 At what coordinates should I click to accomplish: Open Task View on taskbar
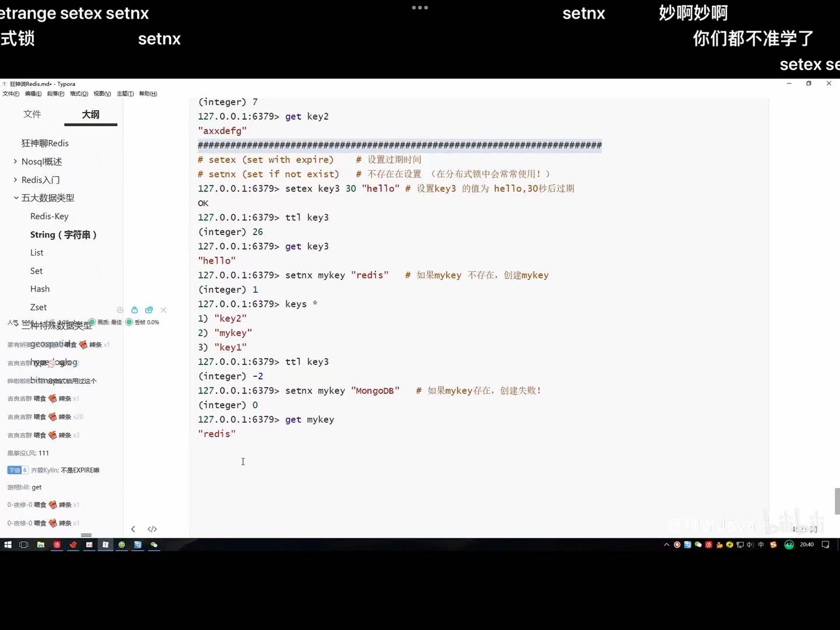pyautogui.click(x=24, y=545)
